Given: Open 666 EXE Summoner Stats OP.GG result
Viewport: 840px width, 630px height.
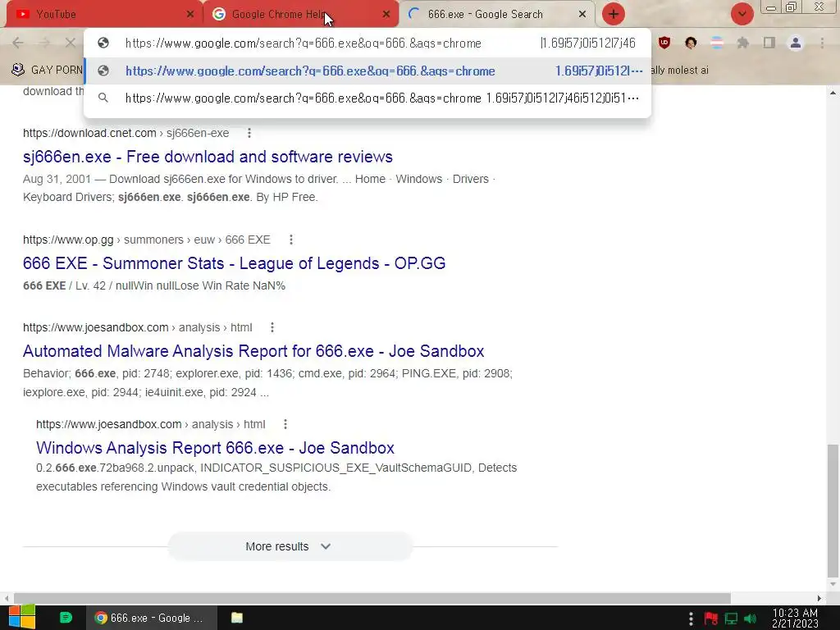Looking at the screenshot, I should [x=234, y=263].
